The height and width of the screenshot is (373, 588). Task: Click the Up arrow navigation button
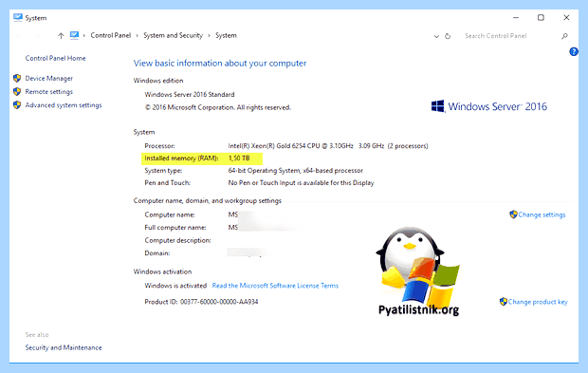(61, 36)
